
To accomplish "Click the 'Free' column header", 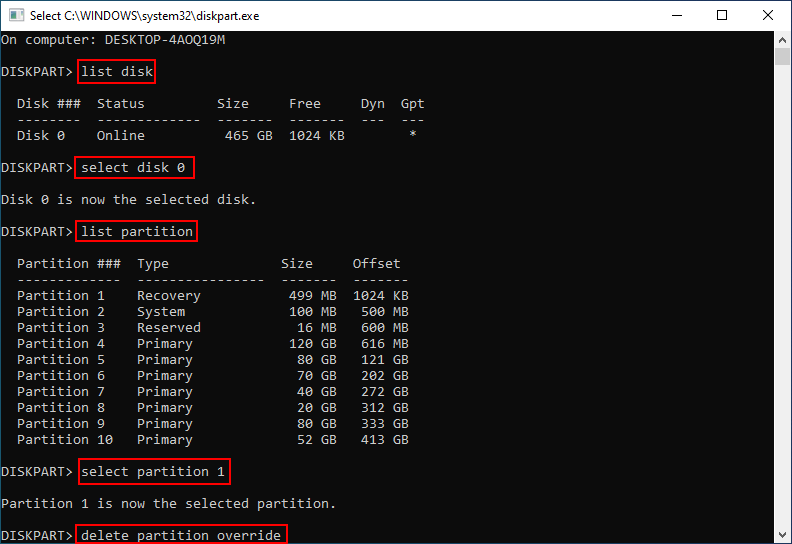I will pyautogui.click(x=305, y=104).
